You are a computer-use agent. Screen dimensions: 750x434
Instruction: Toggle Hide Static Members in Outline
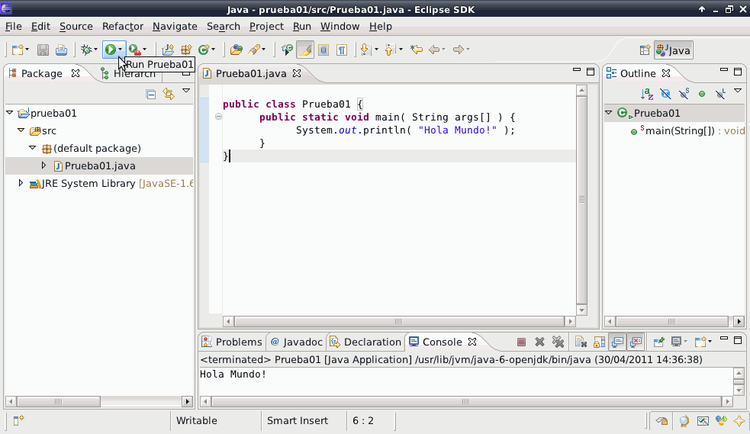coord(684,94)
